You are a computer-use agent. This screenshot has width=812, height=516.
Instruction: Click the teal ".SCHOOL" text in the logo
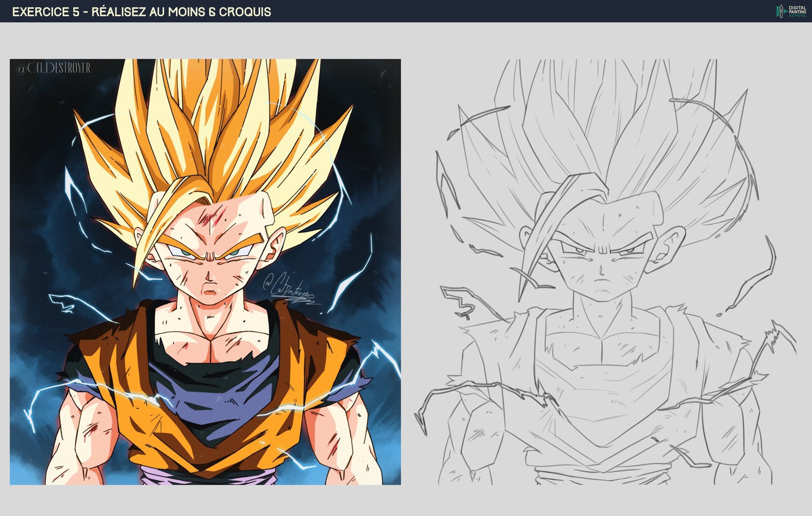point(797,16)
